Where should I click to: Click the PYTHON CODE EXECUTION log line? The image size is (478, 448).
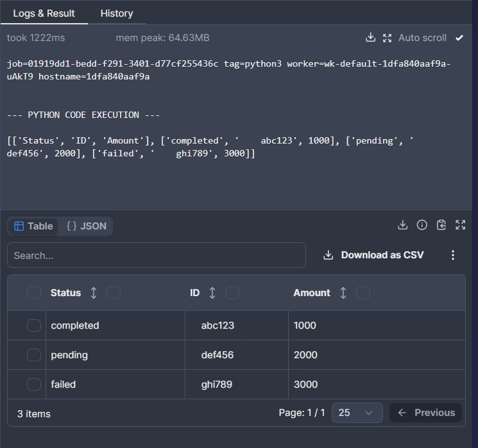(x=83, y=115)
